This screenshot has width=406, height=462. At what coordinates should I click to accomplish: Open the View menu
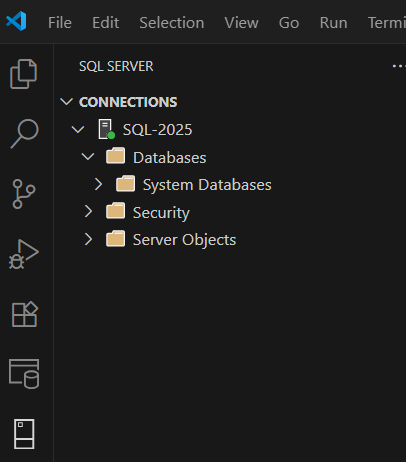click(241, 23)
